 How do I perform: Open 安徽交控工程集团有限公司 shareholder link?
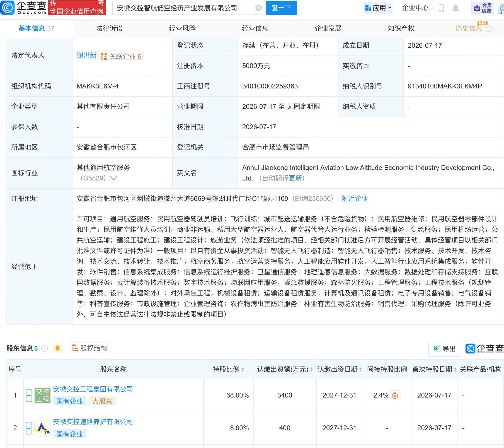(93, 389)
